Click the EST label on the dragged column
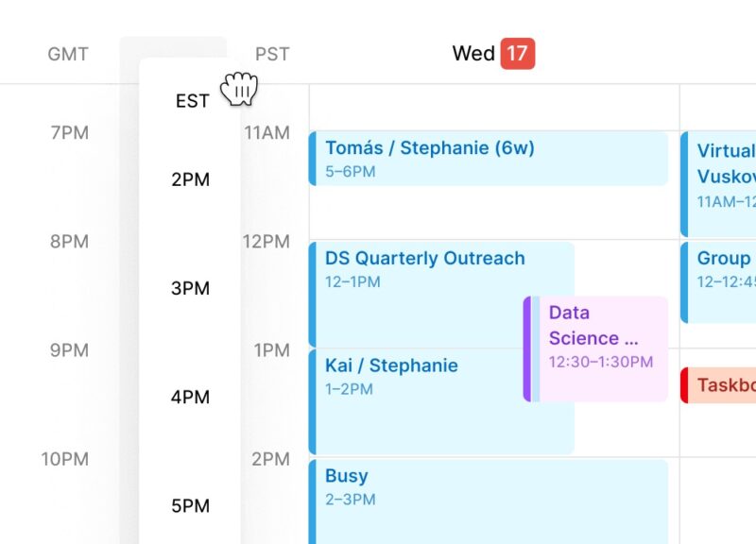 click(x=192, y=101)
